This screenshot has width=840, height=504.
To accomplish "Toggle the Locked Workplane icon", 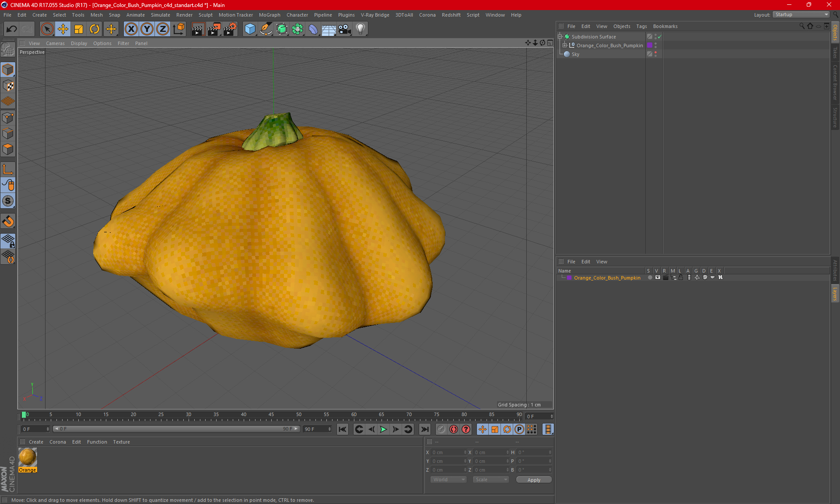I will (x=8, y=240).
